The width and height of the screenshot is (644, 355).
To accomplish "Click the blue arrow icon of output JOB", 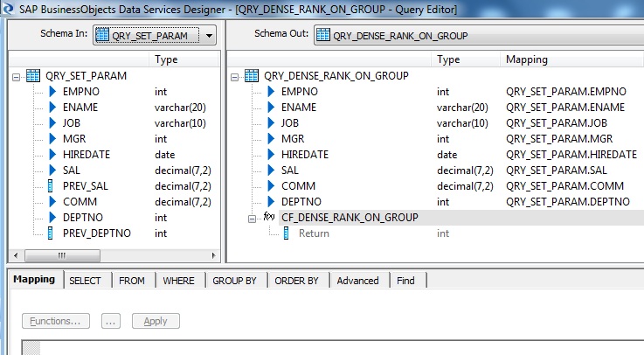I will [271, 123].
